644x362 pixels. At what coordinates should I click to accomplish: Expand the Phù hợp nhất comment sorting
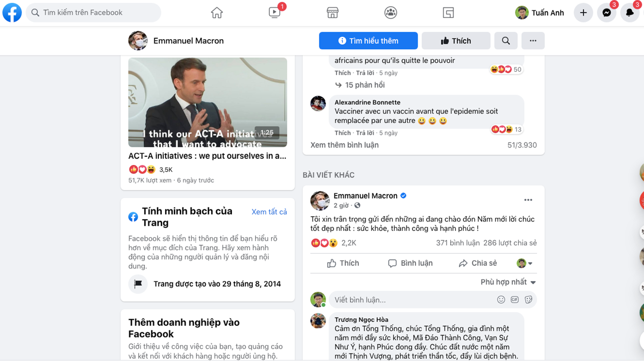click(x=508, y=282)
